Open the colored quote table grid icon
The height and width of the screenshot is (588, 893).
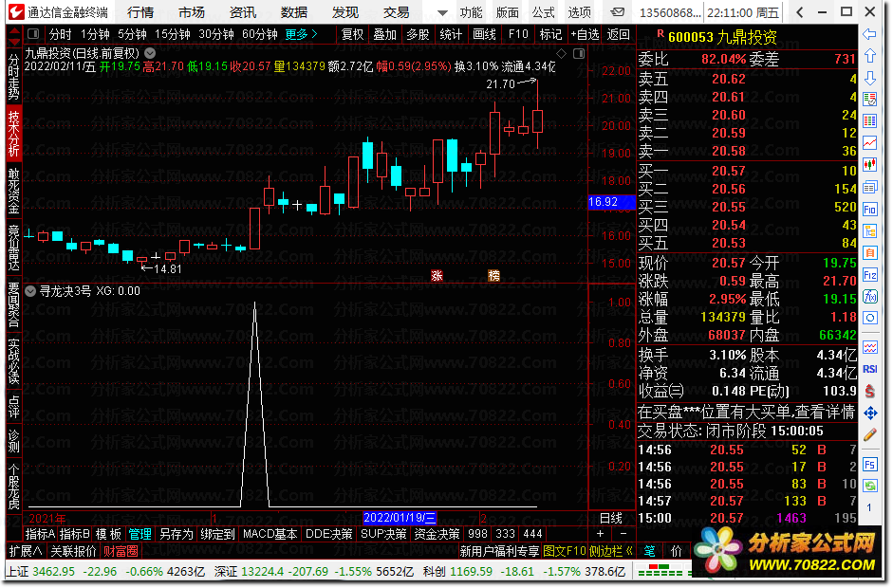[869, 121]
